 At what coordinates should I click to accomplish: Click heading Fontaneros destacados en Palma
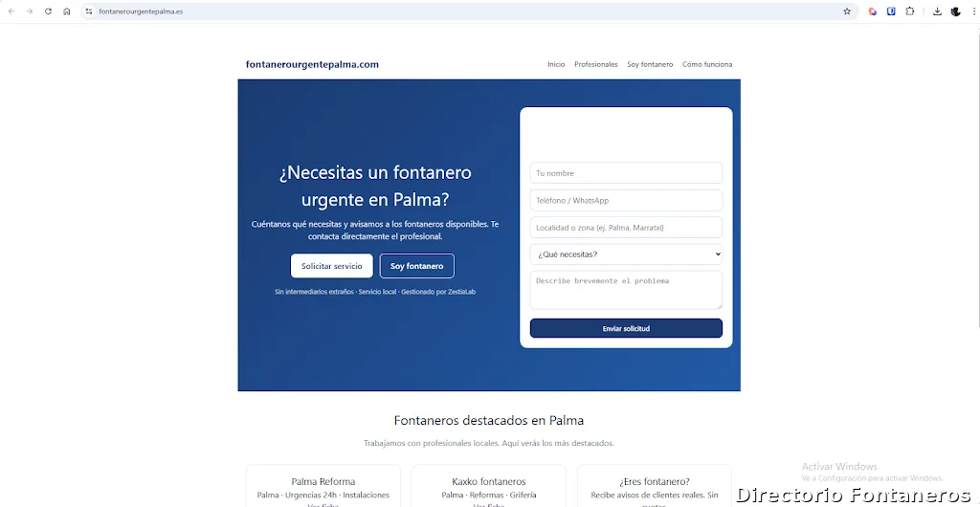[x=489, y=420]
